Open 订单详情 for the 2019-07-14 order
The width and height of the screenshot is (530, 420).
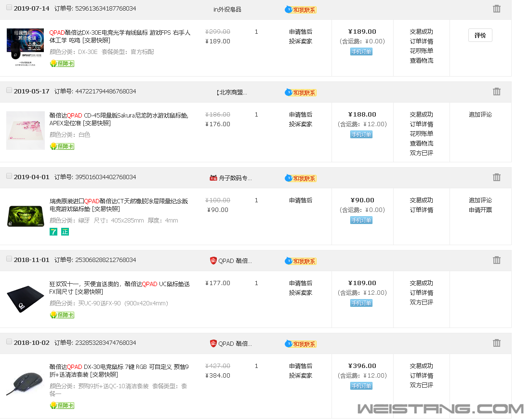click(x=422, y=41)
